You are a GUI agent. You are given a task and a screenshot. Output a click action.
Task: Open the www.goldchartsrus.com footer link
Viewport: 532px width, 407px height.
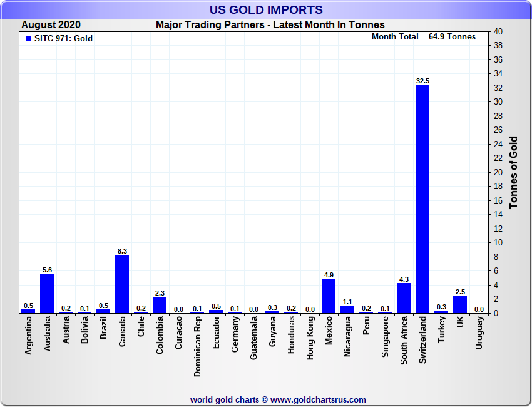pos(318,399)
